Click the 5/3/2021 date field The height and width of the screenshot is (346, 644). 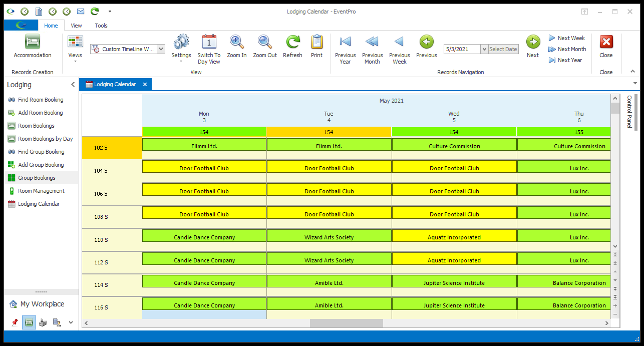pyautogui.click(x=462, y=49)
